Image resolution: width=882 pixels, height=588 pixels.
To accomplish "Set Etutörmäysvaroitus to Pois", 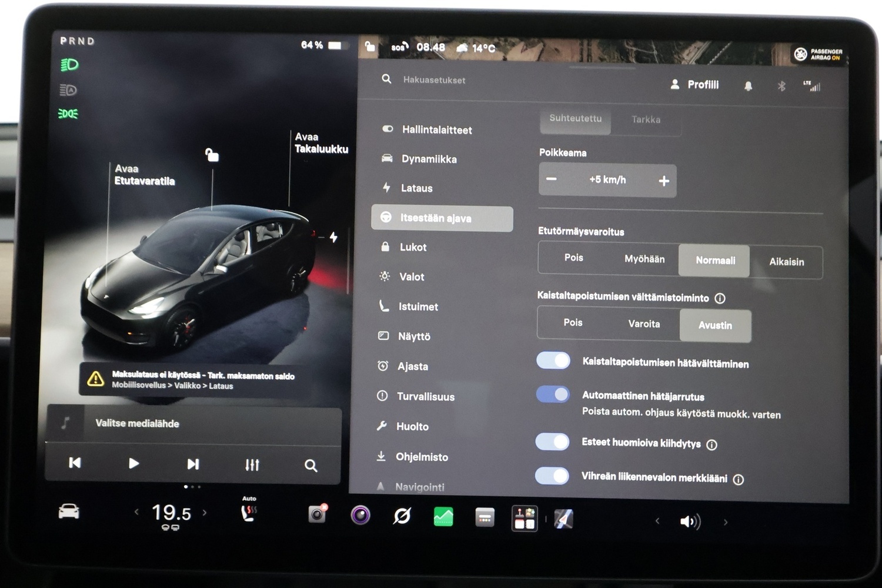I will pyautogui.click(x=574, y=258).
